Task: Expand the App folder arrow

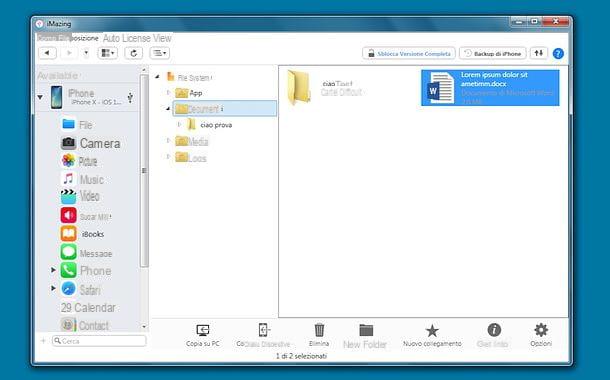Action: tap(168, 93)
